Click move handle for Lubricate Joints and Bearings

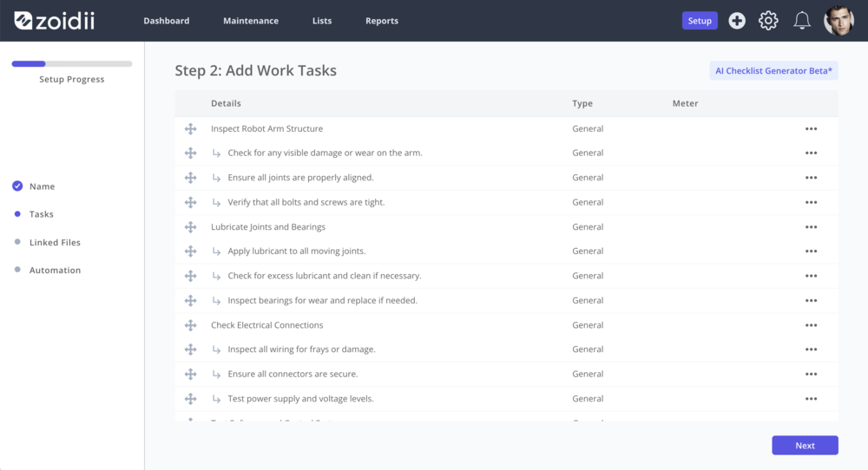pyautogui.click(x=190, y=226)
